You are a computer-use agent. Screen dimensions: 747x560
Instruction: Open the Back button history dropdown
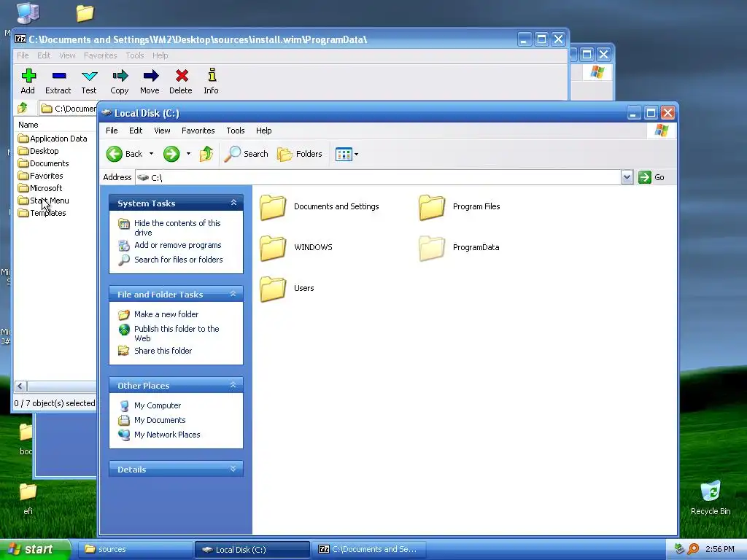(152, 154)
